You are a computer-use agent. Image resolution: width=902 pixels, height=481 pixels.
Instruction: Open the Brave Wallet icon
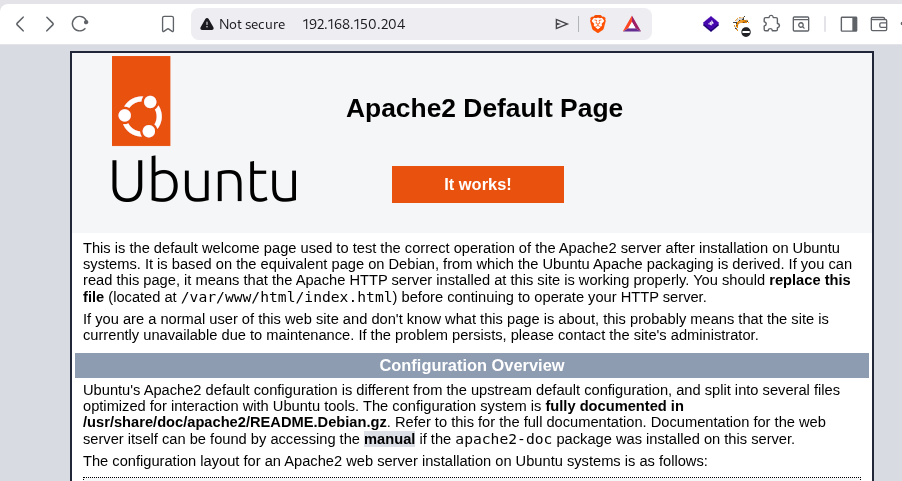(878, 24)
